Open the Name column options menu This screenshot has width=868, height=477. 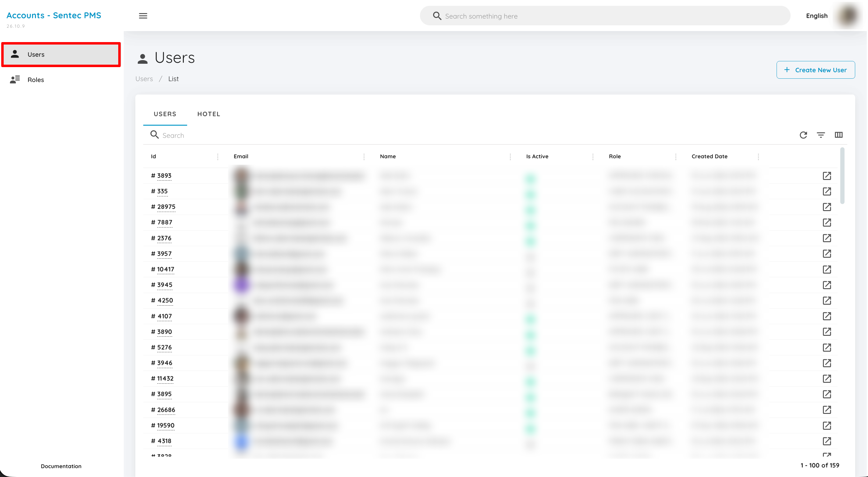[x=510, y=156]
